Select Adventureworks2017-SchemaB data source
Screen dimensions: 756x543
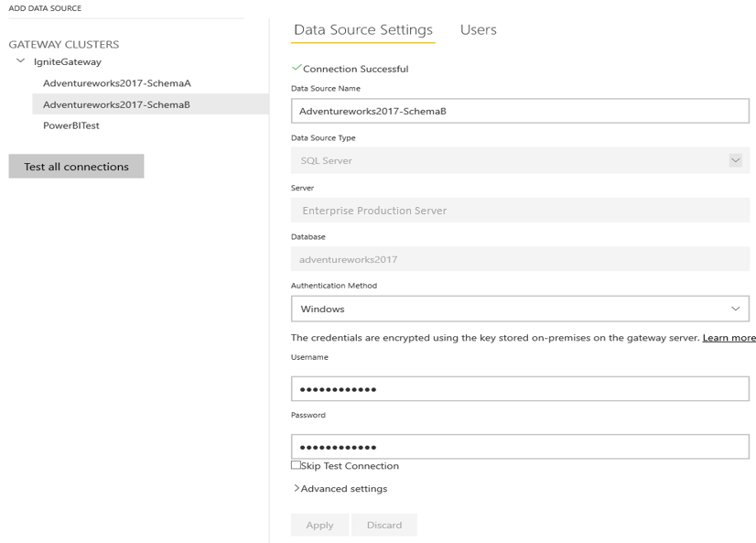pyautogui.click(x=150, y=104)
